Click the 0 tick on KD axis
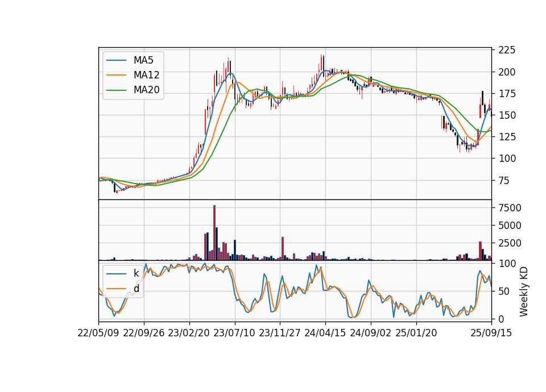 (x=502, y=319)
